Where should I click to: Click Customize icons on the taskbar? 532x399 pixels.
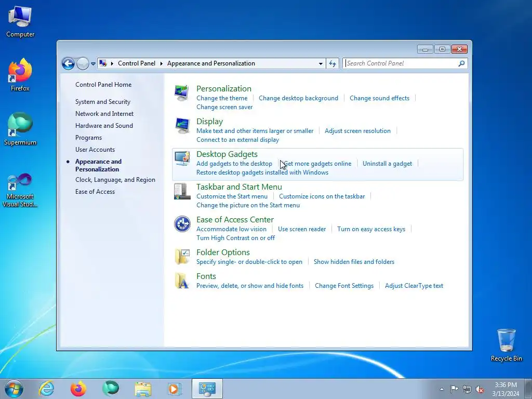pyautogui.click(x=322, y=196)
